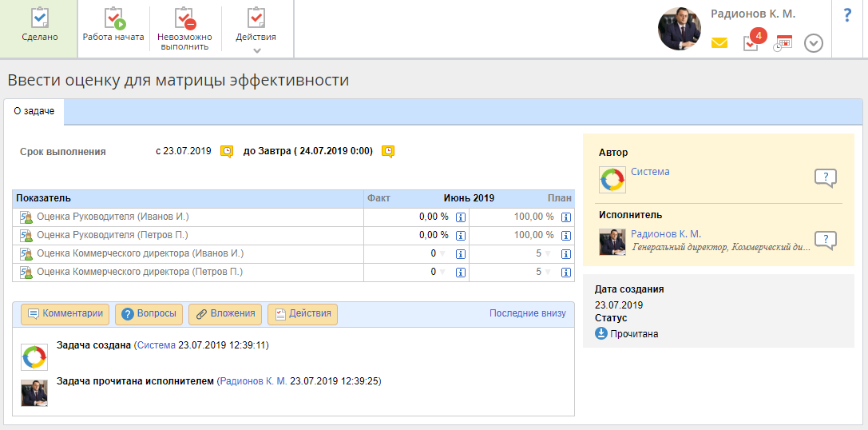Click the due date calendar icon
868x430 pixels.
(388, 151)
